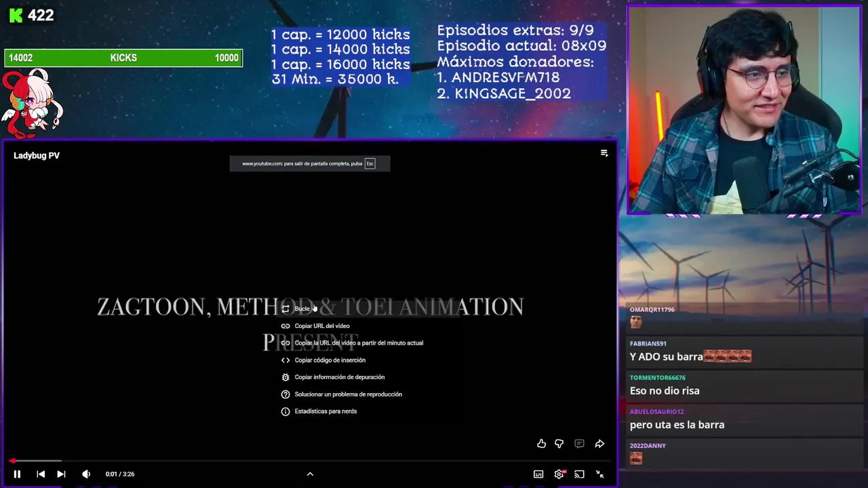
Task: Click the '31 Min. = 35000 k.' text
Action: pyautogui.click(x=335, y=79)
